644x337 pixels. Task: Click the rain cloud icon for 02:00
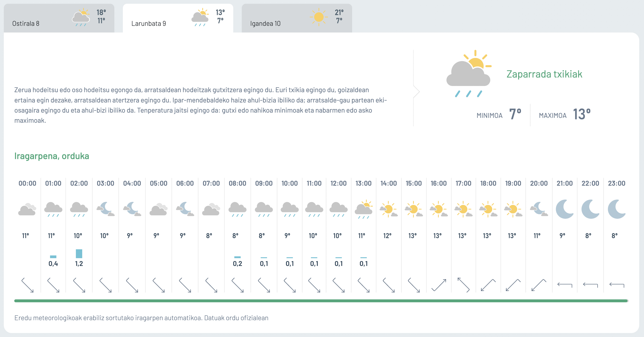click(x=79, y=209)
